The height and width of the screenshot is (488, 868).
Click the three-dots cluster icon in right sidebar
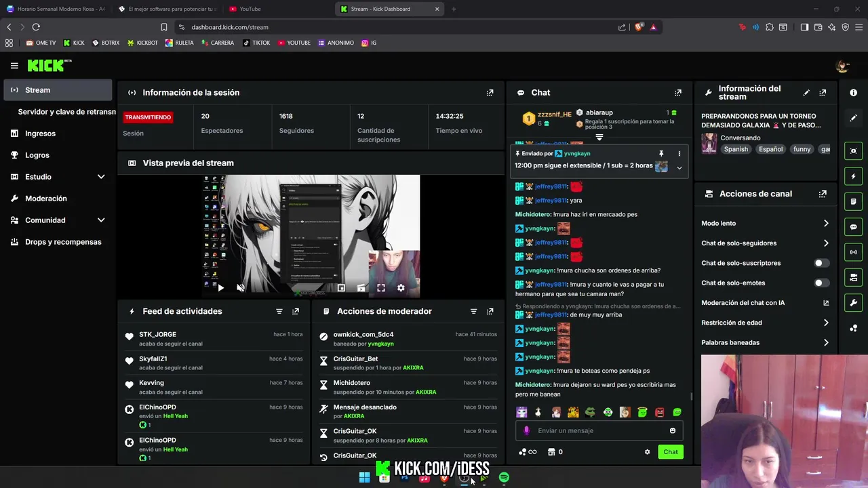pyautogui.click(x=853, y=328)
